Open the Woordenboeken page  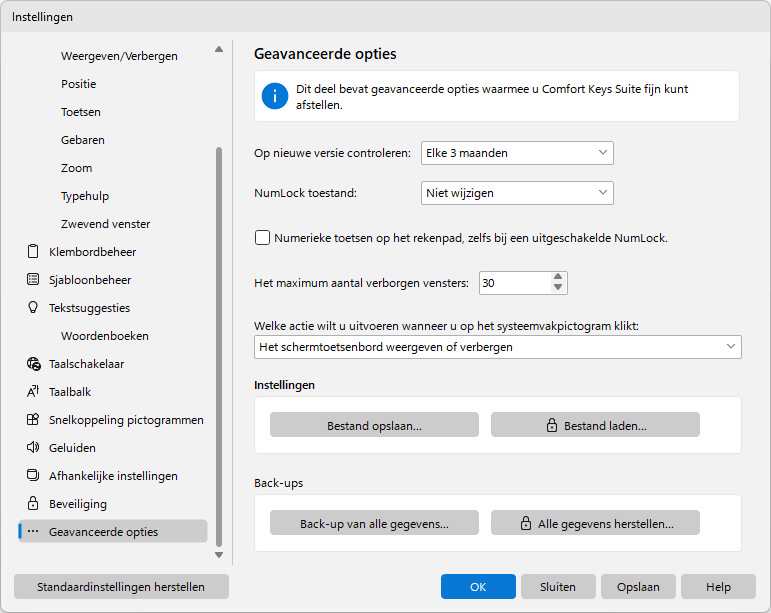click(x=105, y=336)
